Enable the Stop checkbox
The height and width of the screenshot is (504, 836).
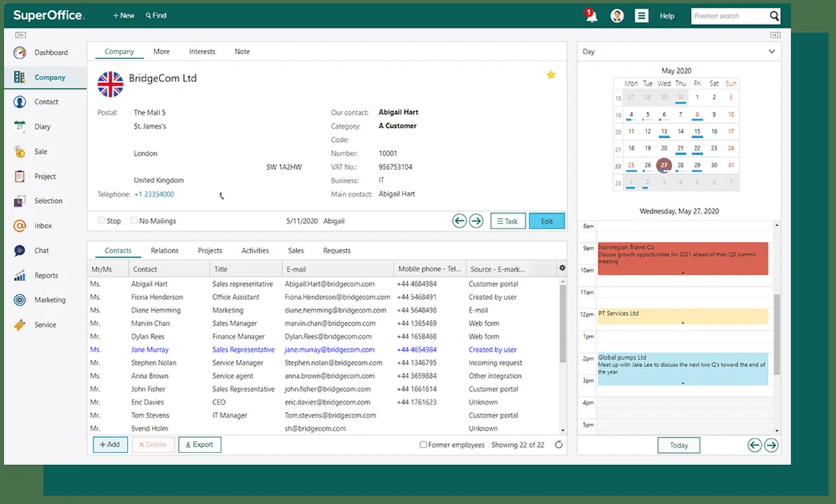(x=102, y=221)
